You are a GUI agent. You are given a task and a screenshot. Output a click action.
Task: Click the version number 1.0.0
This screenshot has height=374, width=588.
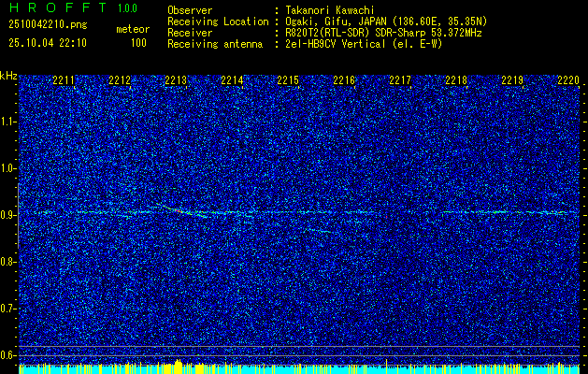[x=127, y=8]
